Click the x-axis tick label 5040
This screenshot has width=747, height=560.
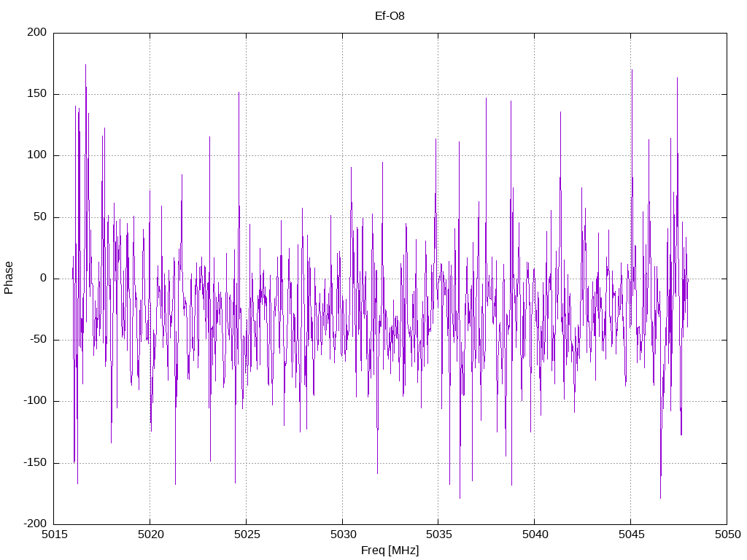coord(535,534)
